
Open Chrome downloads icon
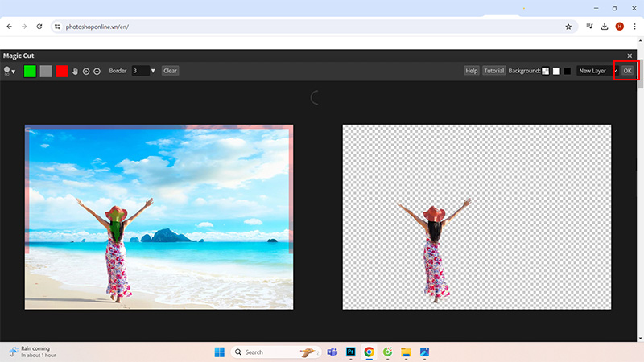tap(605, 27)
